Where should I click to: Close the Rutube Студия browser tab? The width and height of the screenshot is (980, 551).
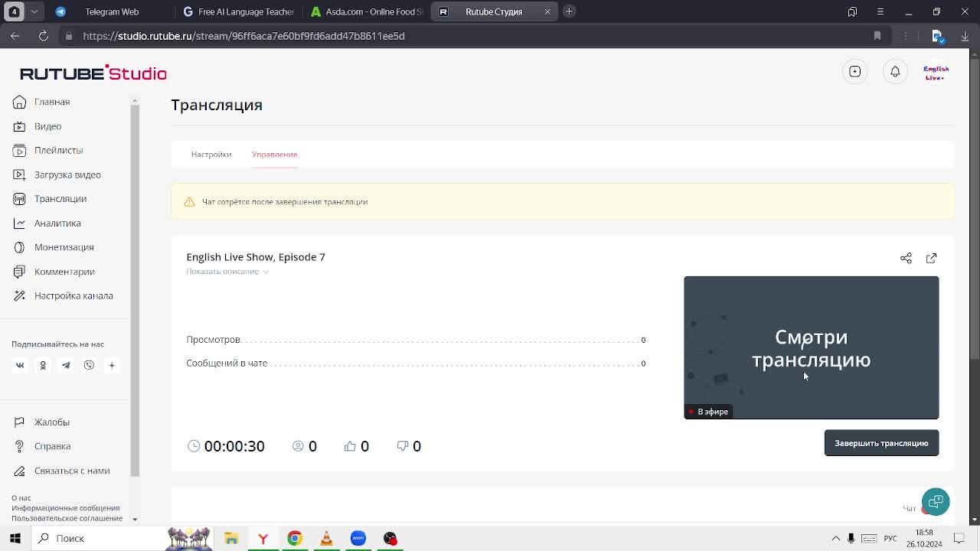pos(547,11)
